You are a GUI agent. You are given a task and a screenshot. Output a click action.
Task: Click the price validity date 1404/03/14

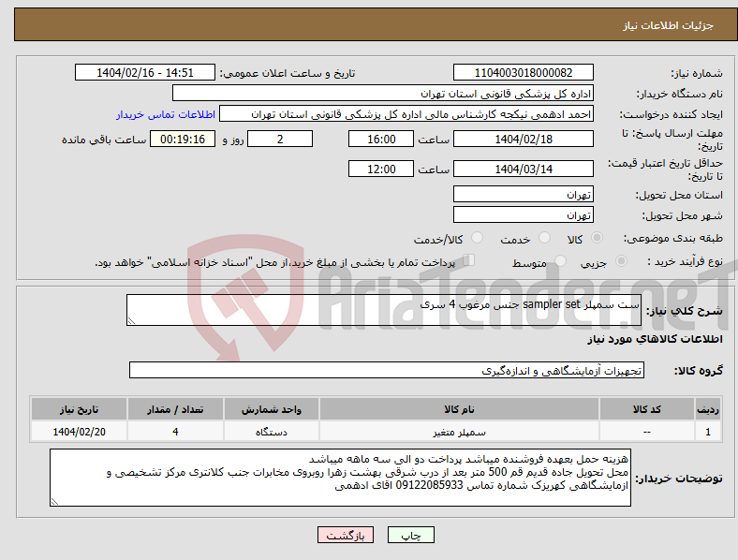(x=524, y=169)
